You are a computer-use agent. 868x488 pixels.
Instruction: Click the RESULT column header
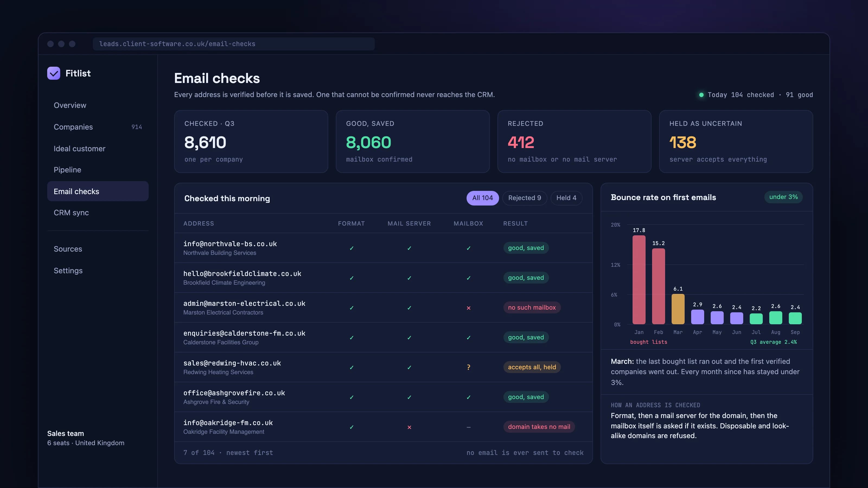pyautogui.click(x=516, y=224)
